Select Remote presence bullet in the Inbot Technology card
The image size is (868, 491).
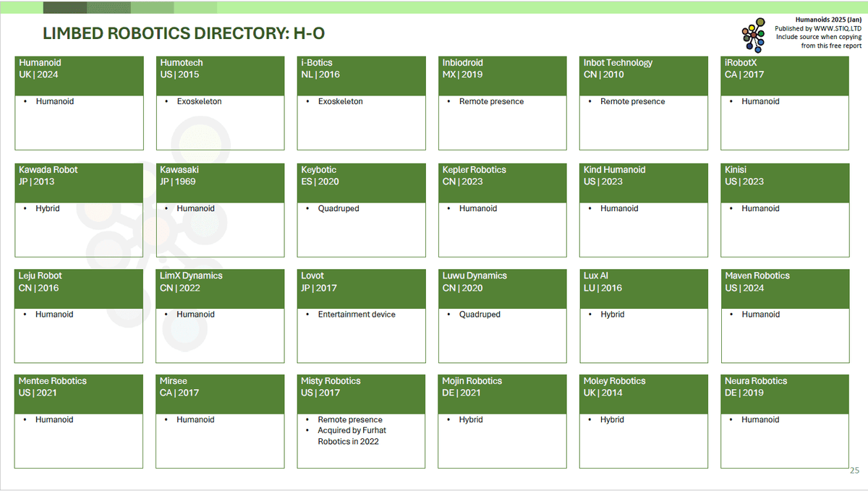point(632,101)
